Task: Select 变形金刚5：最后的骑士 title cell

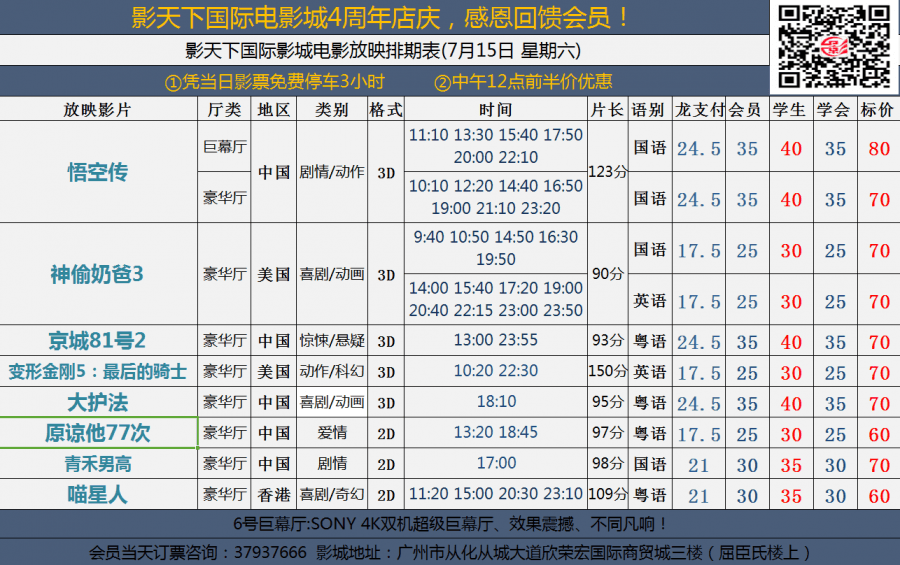Action: point(98,371)
